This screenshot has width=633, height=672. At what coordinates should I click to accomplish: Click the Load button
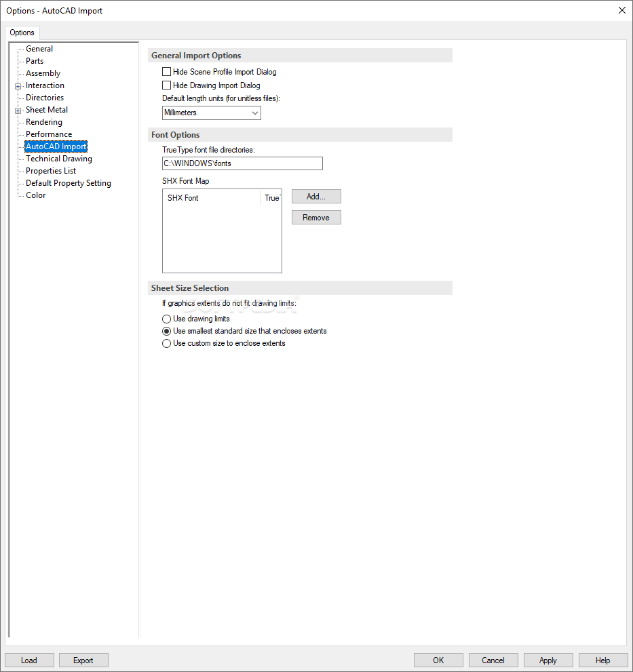(29, 660)
